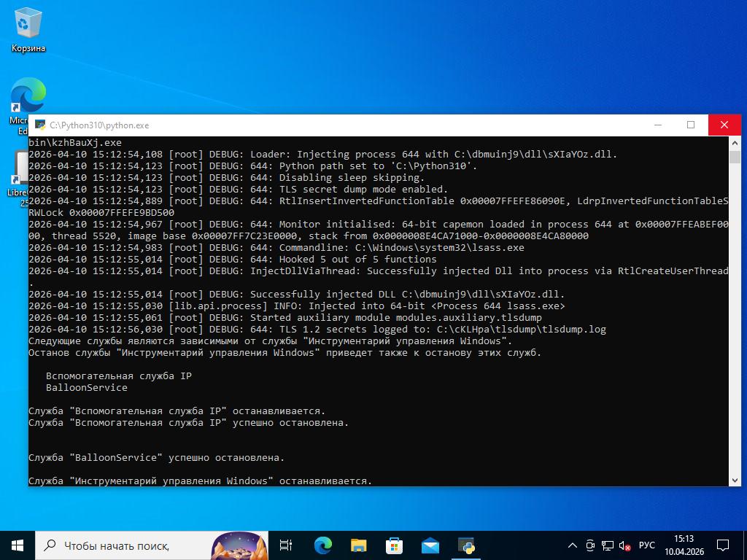Click the Python taskbar button
The width and height of the screenshot is (747, 560).
(466, 545)
